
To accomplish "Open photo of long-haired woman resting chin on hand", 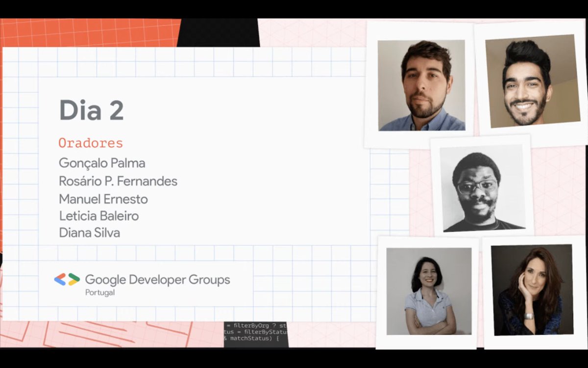I will (532, 289).
